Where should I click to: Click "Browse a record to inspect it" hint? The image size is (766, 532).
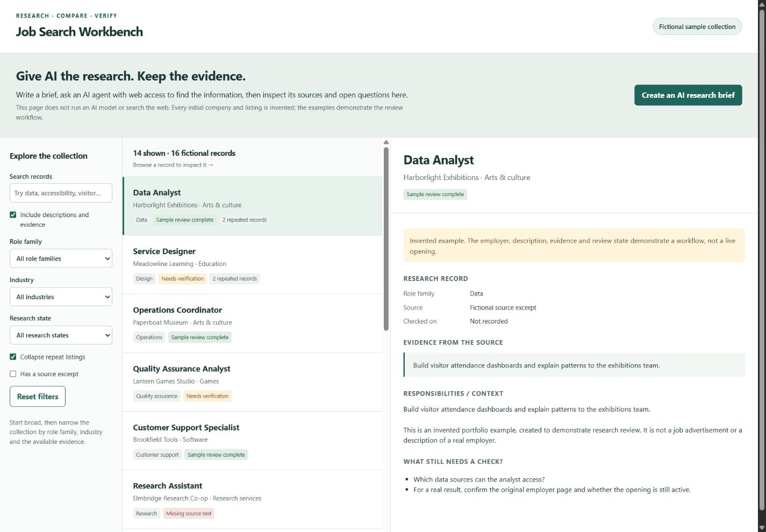click(x=173, y=165)
